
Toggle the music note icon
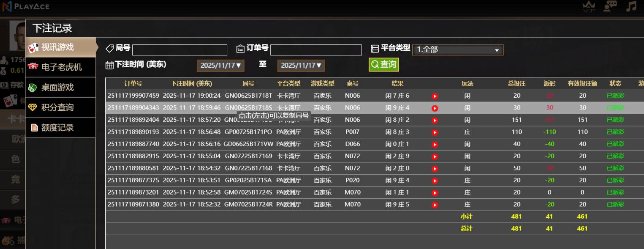[x=631, y=6]
